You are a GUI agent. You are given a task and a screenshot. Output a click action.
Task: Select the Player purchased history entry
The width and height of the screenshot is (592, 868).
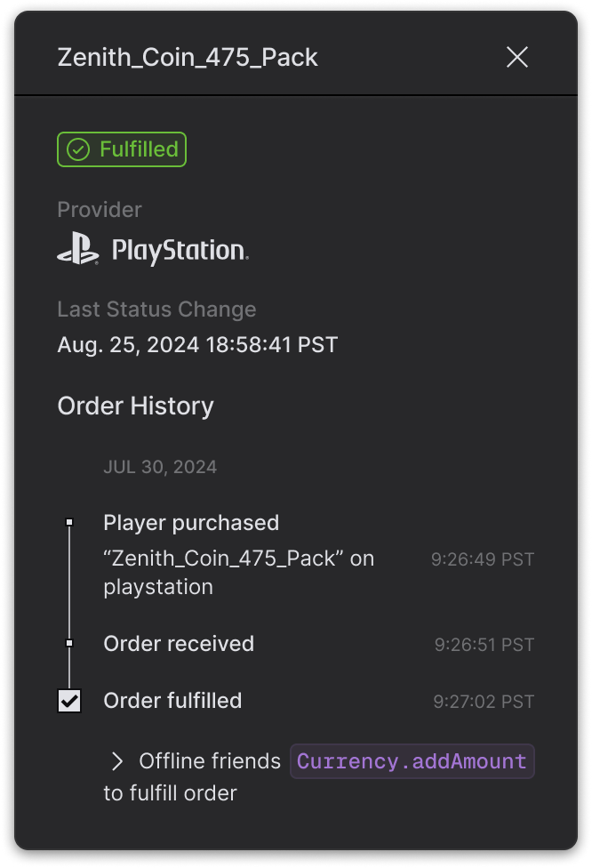tap(191, 523)
